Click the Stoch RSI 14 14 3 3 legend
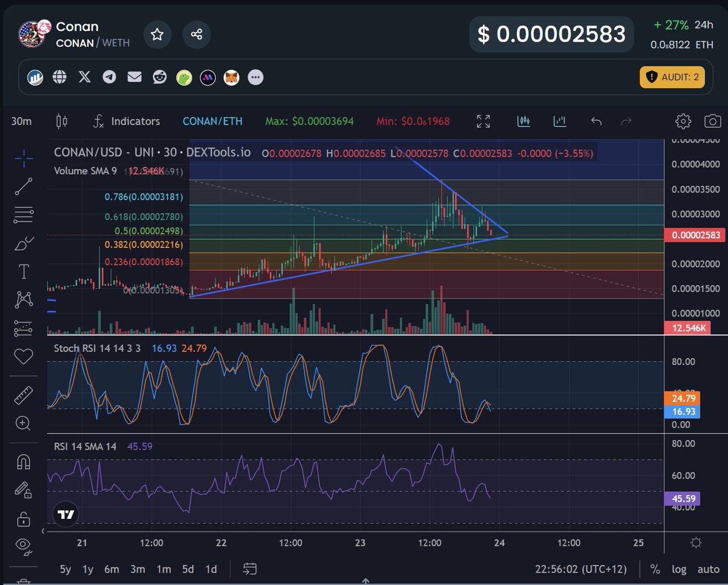The width and height of the screenshot is (728, 585). [x=98, y=348]
